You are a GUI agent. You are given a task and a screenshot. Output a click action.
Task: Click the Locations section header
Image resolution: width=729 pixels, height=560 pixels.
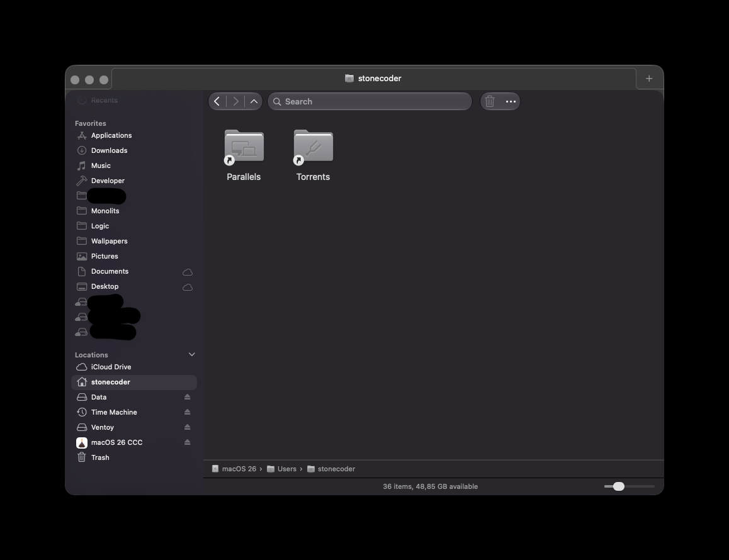[91, 355]
